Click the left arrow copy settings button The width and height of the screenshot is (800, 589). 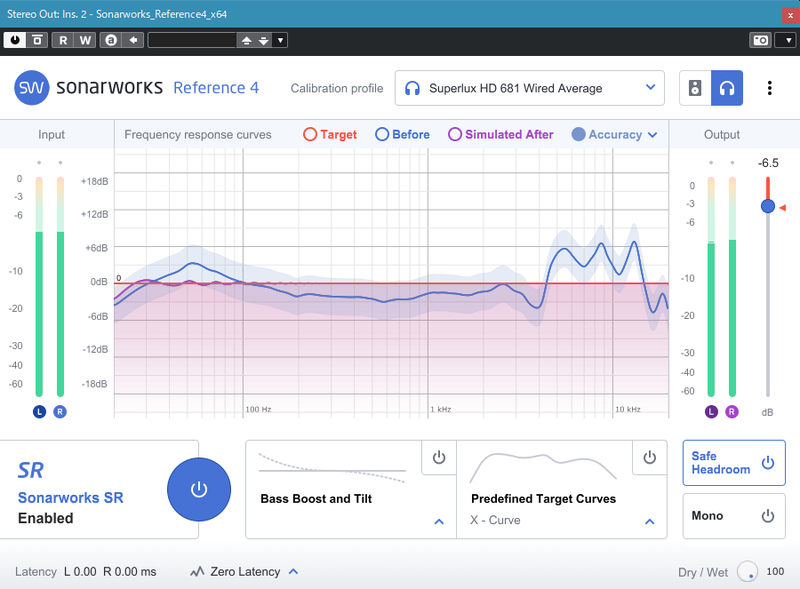pyautogui.click(x=133, y=40)
